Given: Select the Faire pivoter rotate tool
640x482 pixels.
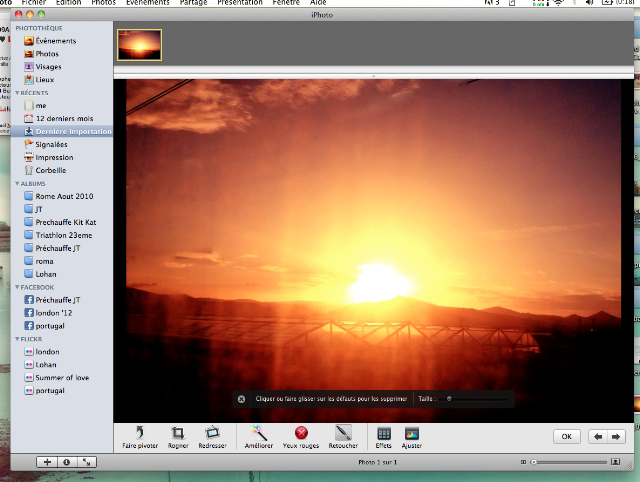Looking at the screenshot, I should pyautogui.click(x=140, y=437).
